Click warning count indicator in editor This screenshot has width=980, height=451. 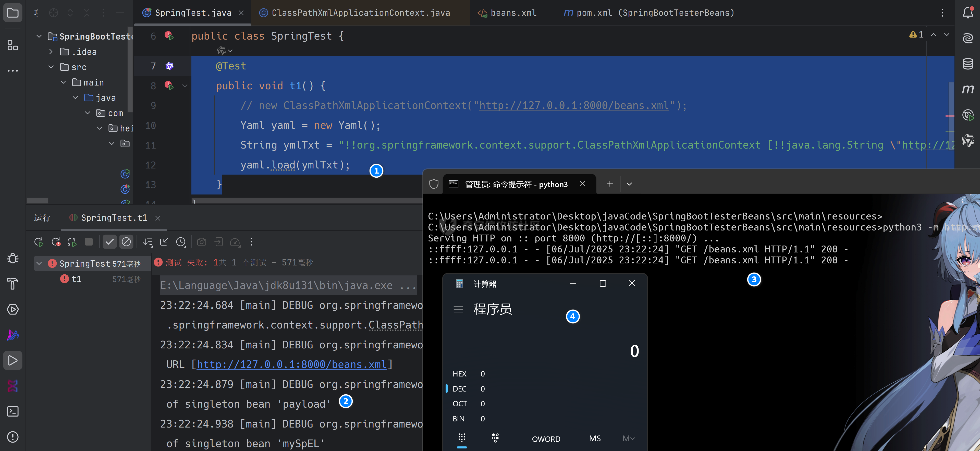coord(916,35)
